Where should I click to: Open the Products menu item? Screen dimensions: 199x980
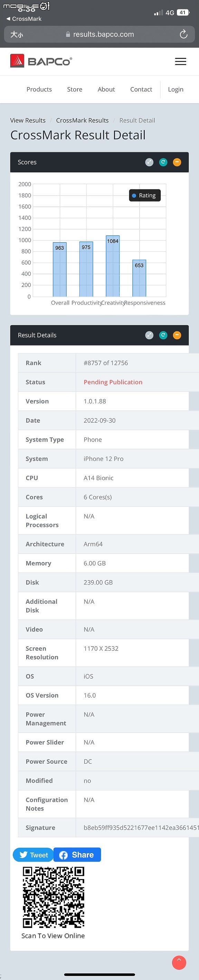point(39,90)
